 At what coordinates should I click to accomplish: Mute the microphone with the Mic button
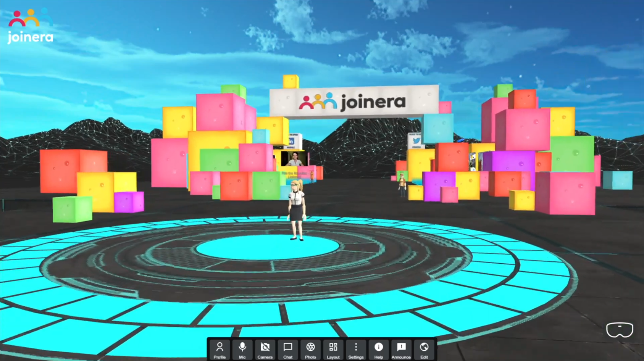click(242, 350)
